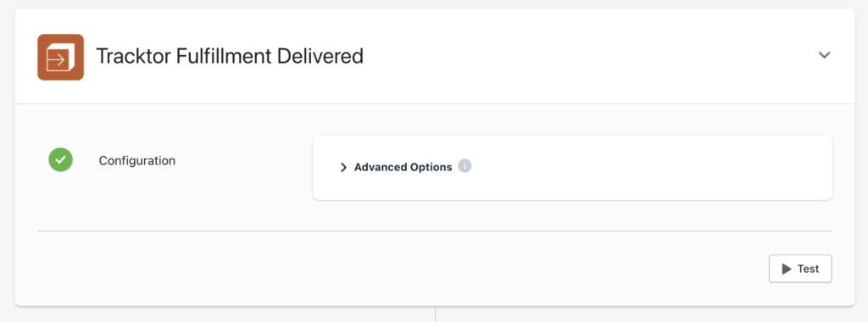Select the Configuration step label
Viewport: 868px width, 322px height.
tap(137, 161)
